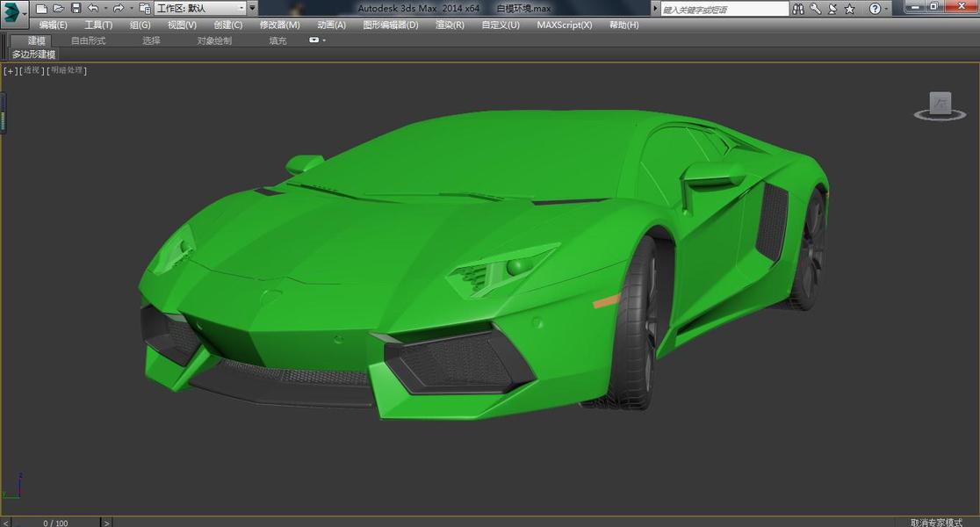Create a new scene with New icon

[x=41, y=9]
